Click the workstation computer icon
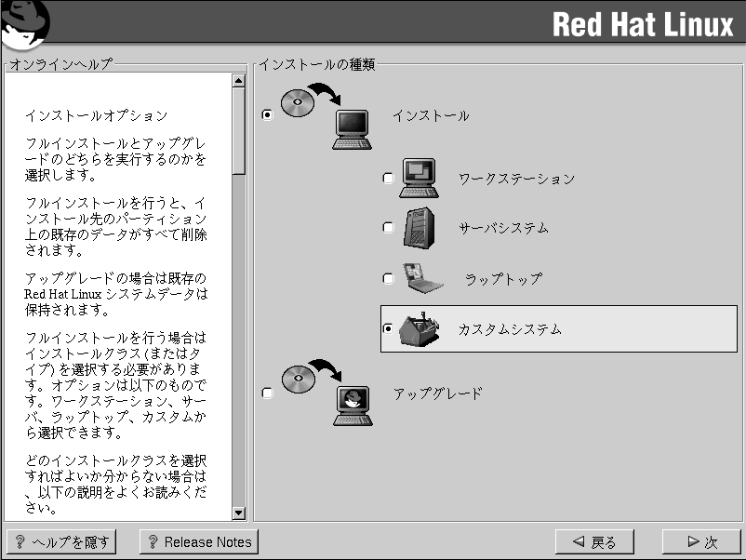The width and height of the screenshot is (746, 560). coord(419,179)
